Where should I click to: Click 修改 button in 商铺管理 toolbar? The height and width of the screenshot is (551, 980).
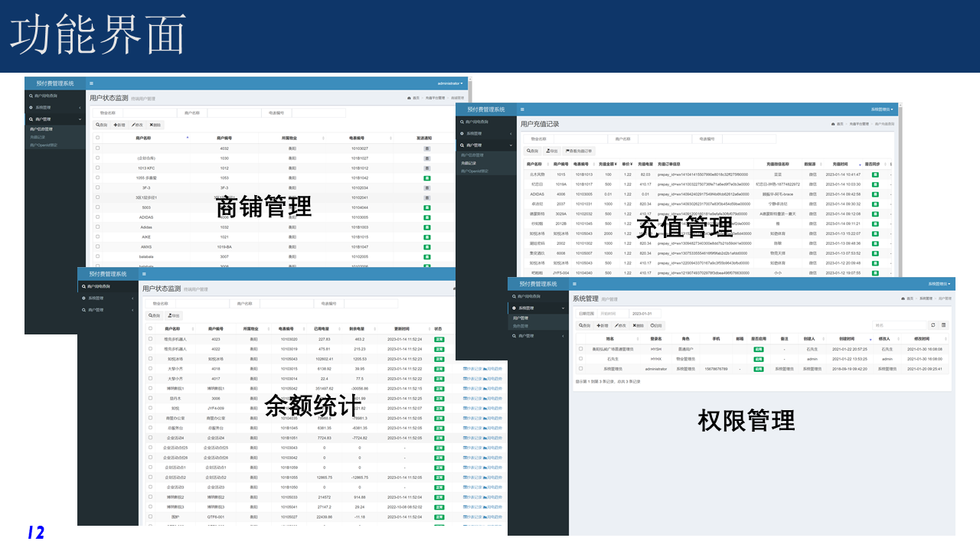click(x=137, y=125)
